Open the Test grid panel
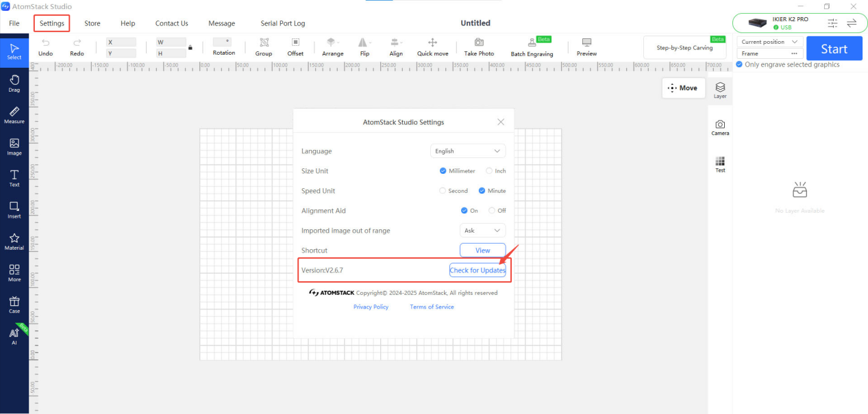Image resolution: width=868 pixels, height=414 pixels. click(x=720, y=164)
